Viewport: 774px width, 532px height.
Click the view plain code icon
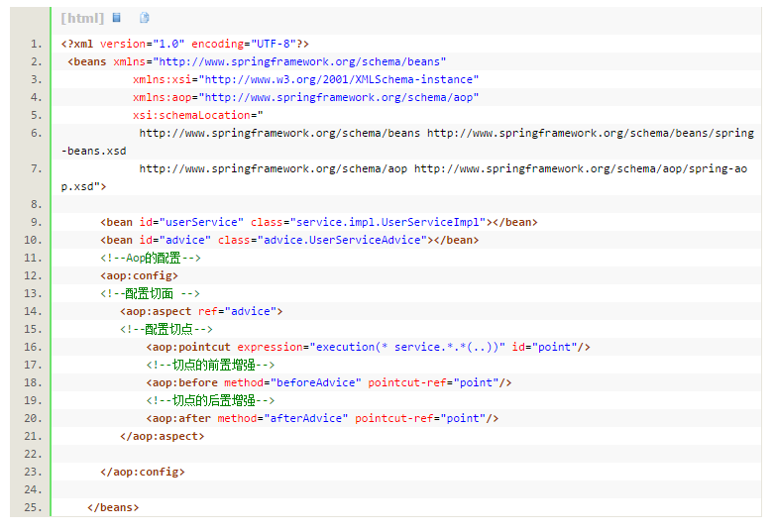117,18
